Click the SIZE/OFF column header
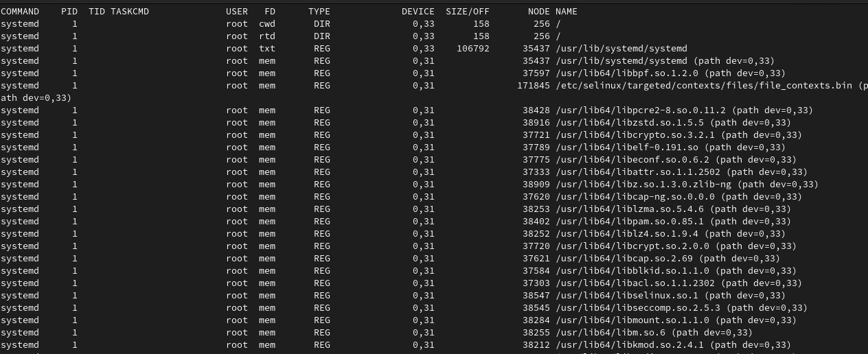Viewport: 868px width, 354px height. (x=468, y=12)
